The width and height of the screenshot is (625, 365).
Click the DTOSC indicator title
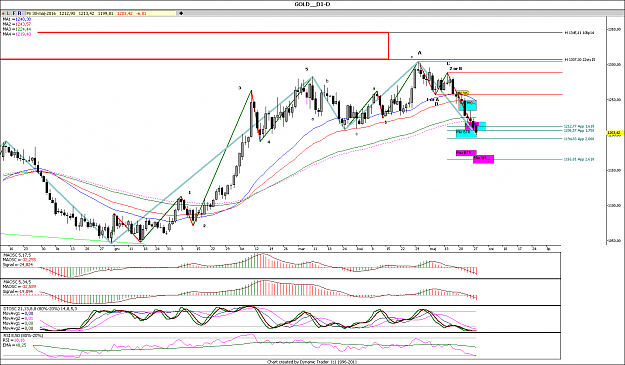(x=40, y=308)
